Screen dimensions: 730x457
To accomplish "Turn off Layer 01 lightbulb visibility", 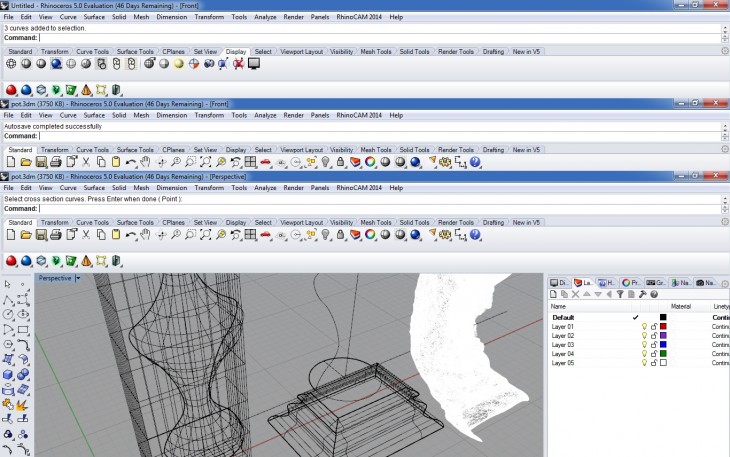I will pos(644,326).
